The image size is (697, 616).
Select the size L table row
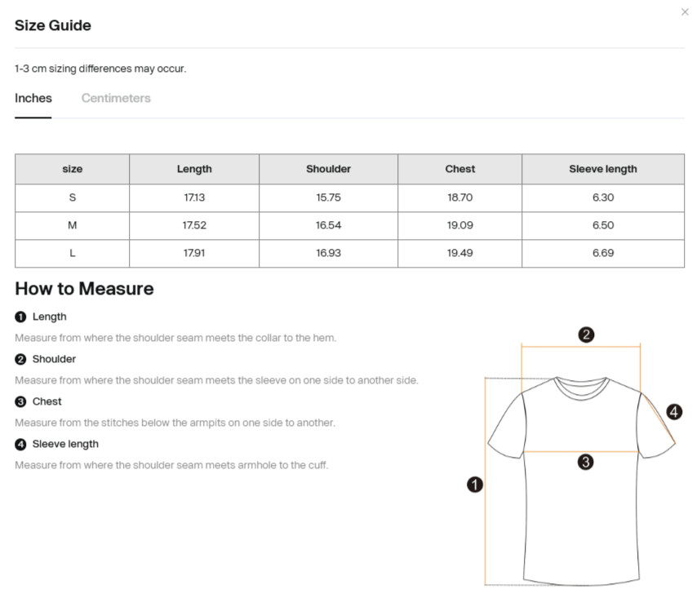click(348, 253)
